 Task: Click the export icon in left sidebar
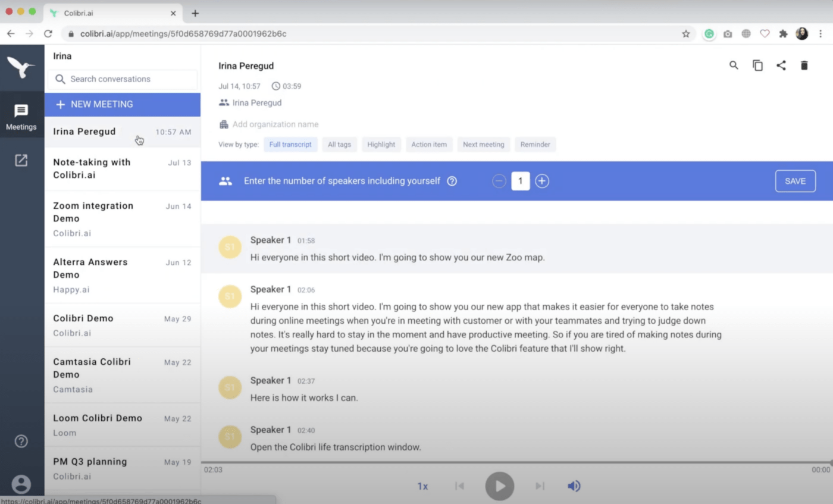click(21, 160)
